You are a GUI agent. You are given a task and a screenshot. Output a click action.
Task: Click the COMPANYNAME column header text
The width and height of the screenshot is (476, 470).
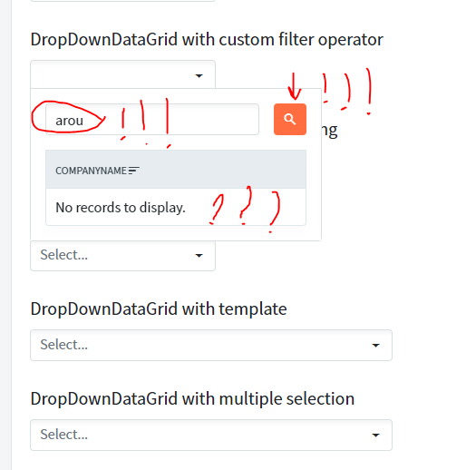click(91, 171)
